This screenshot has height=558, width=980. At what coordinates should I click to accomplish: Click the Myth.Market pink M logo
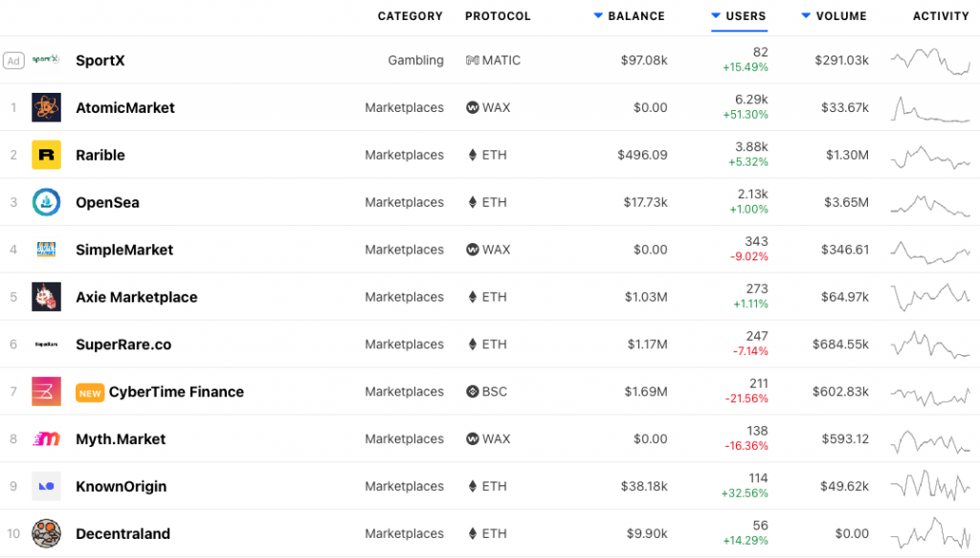(46, 439)
